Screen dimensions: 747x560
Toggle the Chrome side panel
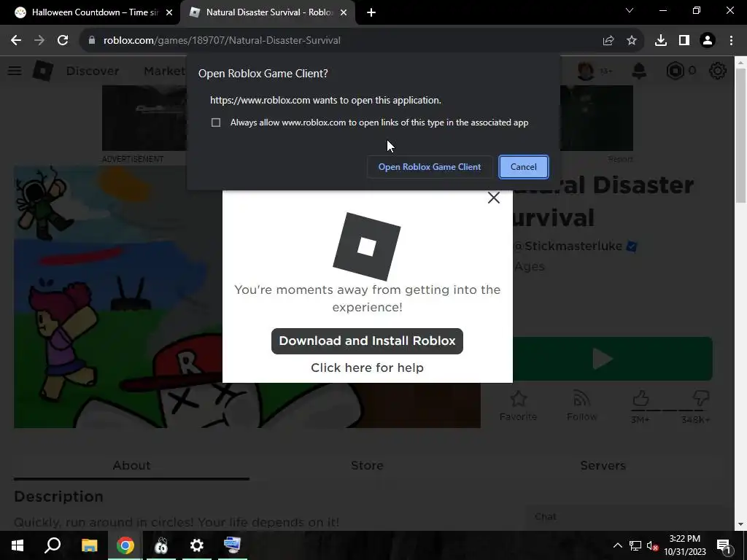pyautogui.click(x=684, y=41)
